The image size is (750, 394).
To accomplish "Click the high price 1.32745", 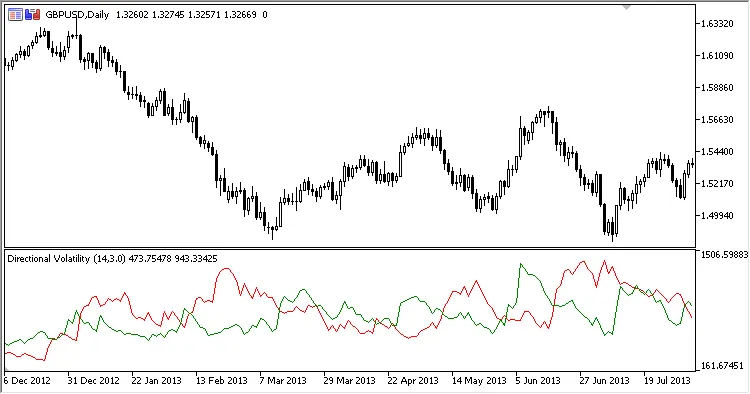I will point(168,15).
